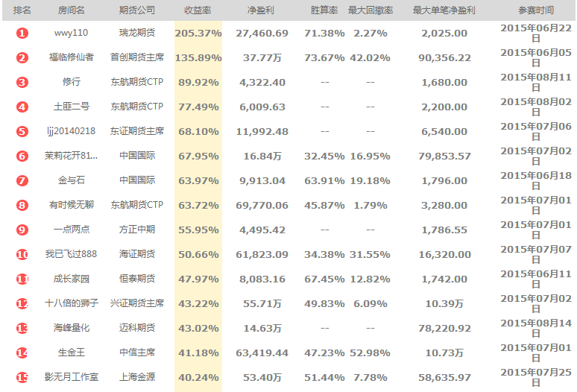The width and height of the screenshot is (577, 392).
Task: Sort by 净盈利 column header
Action: click(261, 10)
